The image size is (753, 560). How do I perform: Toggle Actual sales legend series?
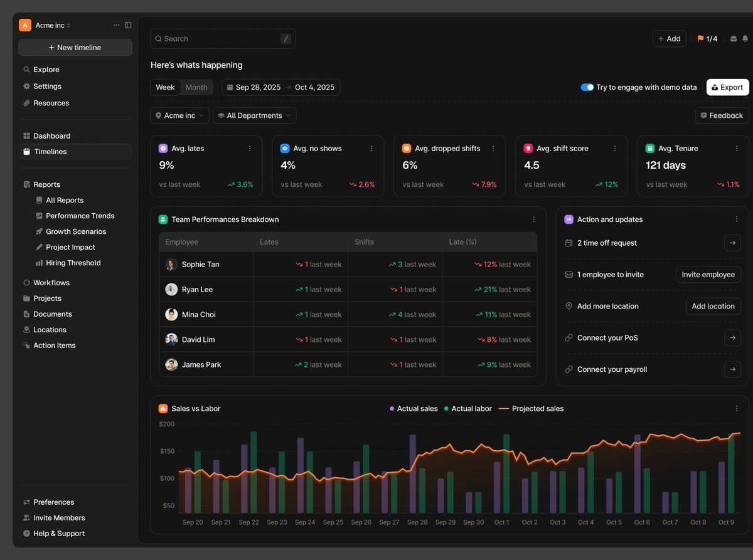tap(414, 408)
